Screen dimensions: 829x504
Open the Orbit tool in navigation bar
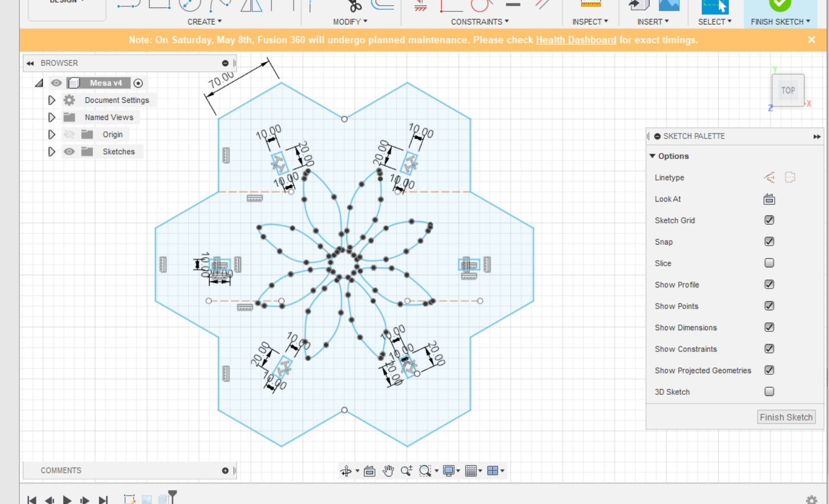[346, 471]
